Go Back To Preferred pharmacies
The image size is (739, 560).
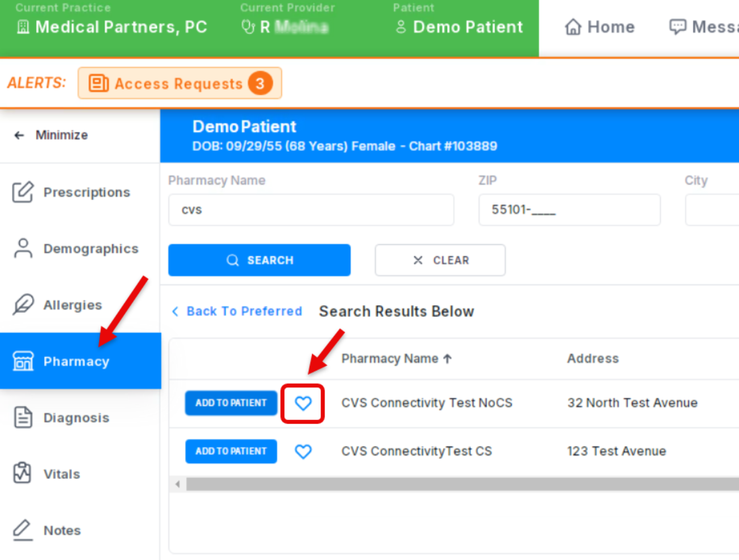[x=236, y=311]
